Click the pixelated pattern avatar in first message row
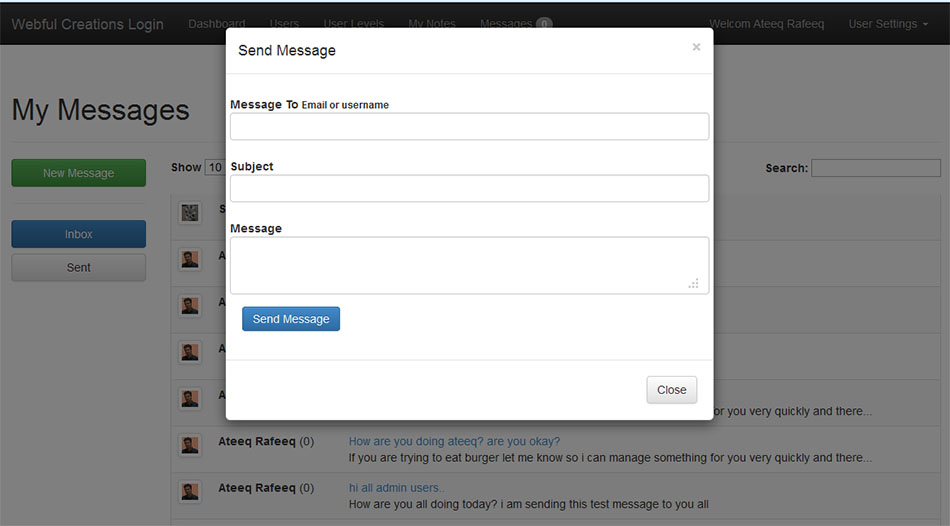Viewport: 950px width, 526px height. 190,212
